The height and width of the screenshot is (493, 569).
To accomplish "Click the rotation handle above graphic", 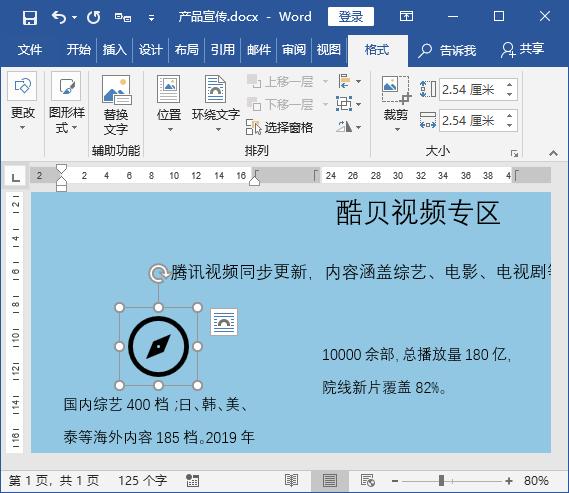I will coord(159,273).
